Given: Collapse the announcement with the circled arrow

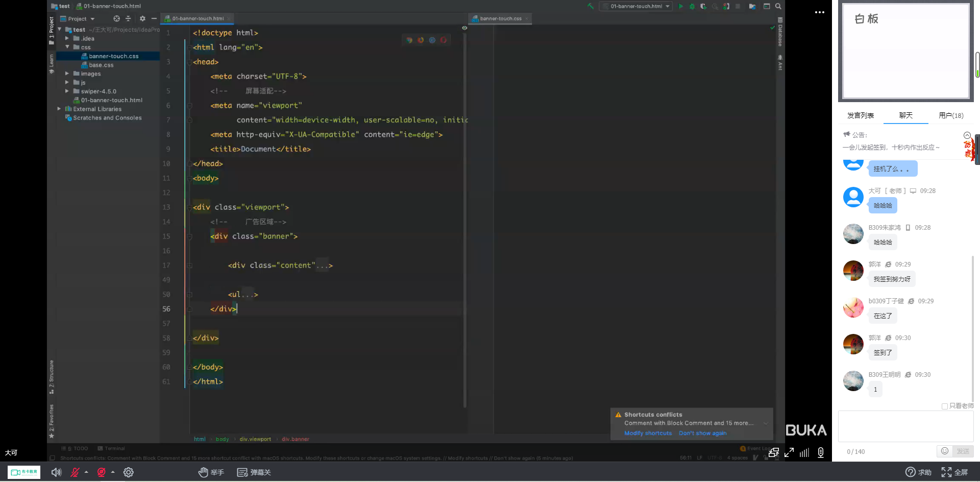Looking at the screenshot, I should click(x=967, y=135).
